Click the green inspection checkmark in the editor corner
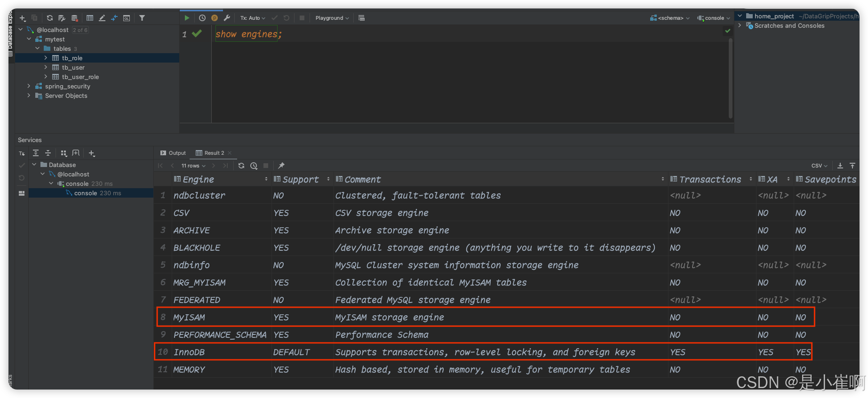Screen dimensions: 868x398 [x=728, y=31]
